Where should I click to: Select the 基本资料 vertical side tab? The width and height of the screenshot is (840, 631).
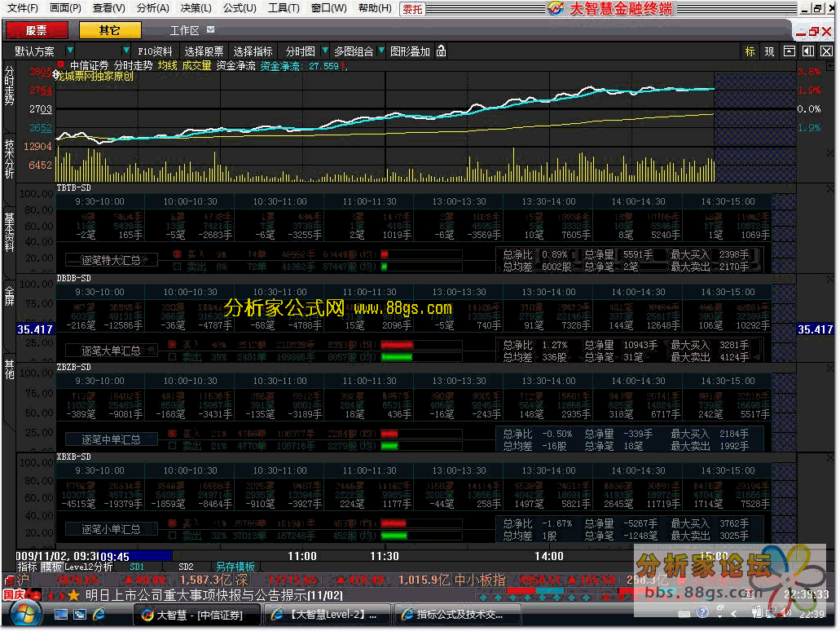coord(9,232)
